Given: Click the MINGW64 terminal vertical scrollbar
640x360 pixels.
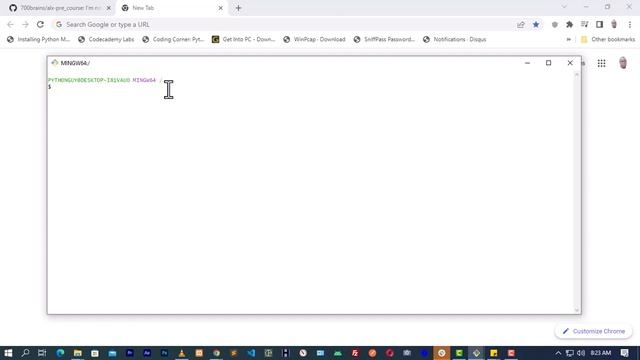Looking at the screenshot, I should click(x=577, y=192).
